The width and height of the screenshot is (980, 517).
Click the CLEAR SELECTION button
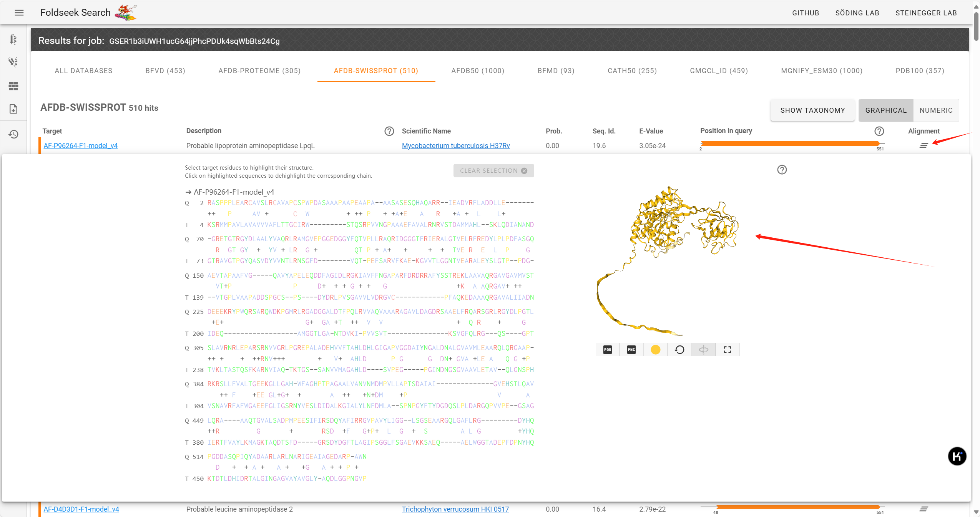[493, 171]
